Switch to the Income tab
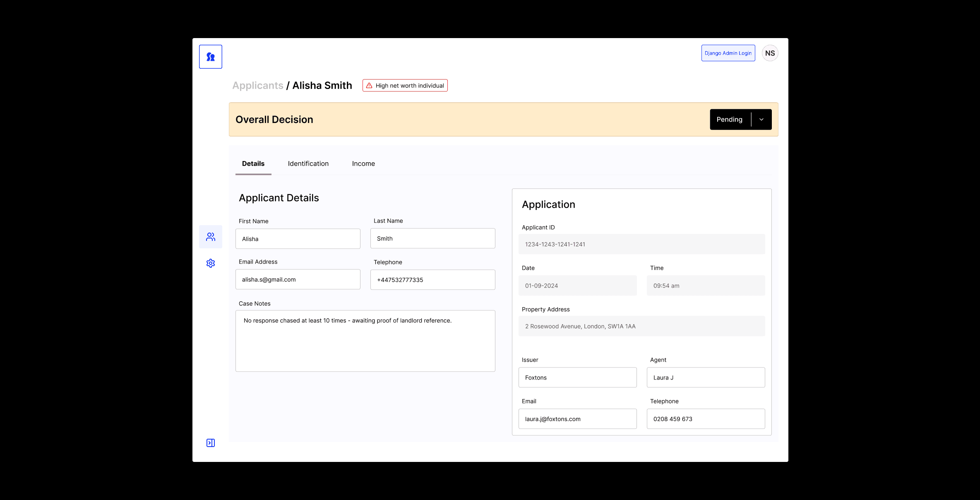 point(363,163)
